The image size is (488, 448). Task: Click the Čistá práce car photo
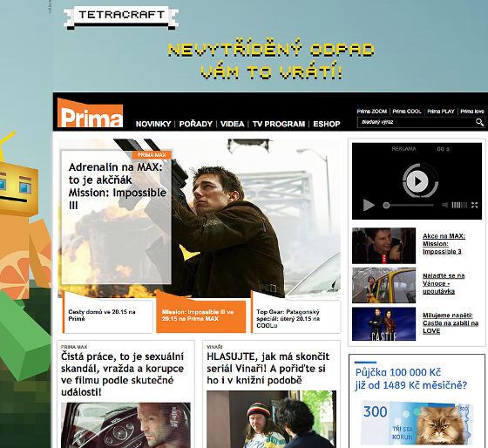125,425
